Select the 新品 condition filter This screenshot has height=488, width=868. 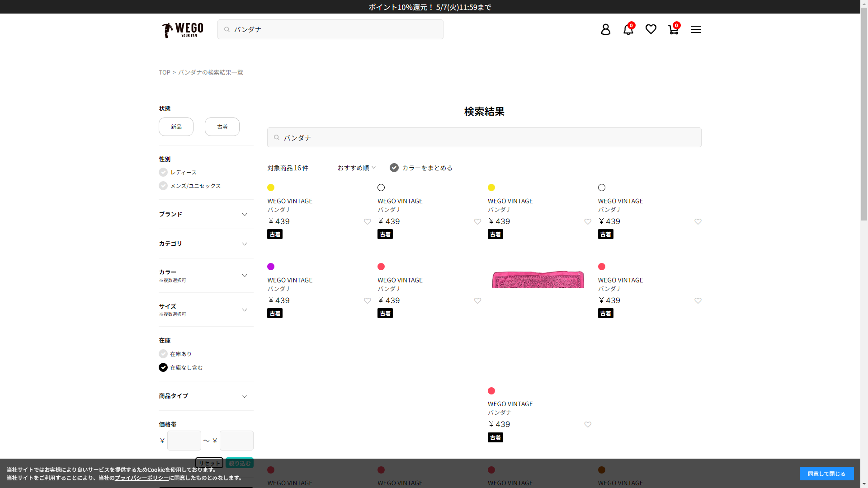pyautogui.click(x=176, y=127)
